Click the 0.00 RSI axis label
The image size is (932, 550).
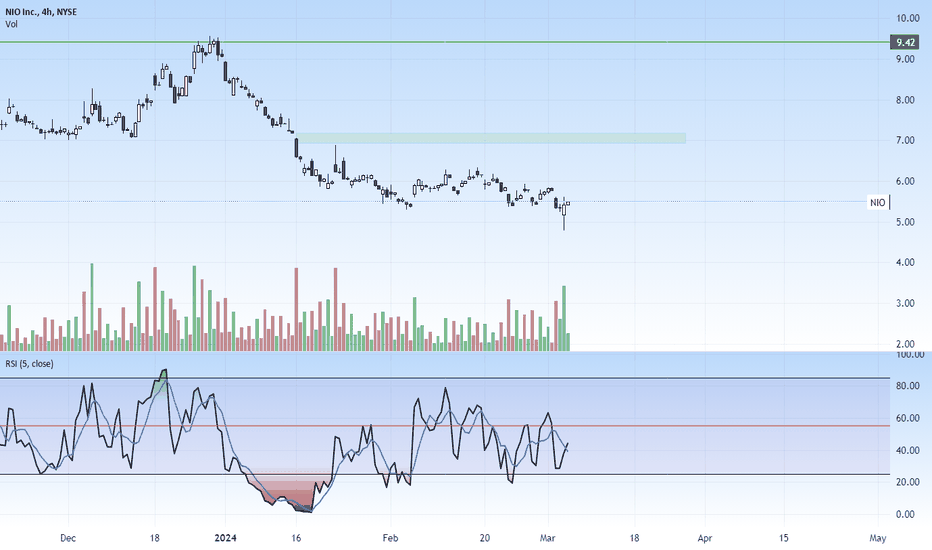click(905, 514)
